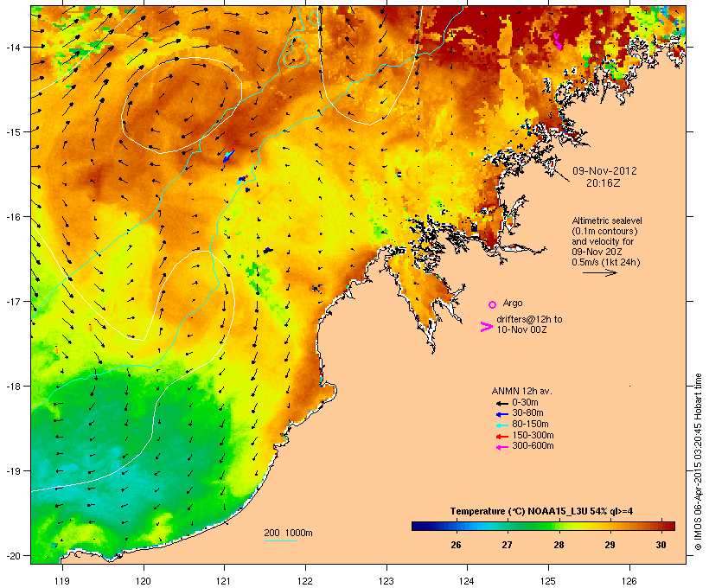Click the 0-30m depth label
The image size is (709, 588).
tap(525, 403)
